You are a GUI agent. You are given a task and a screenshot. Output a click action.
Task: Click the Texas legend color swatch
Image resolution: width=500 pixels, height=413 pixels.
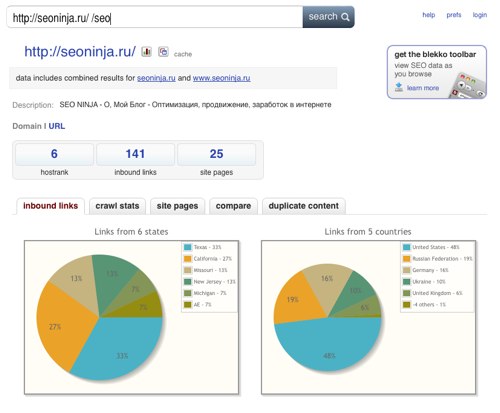pyautogui.click(x=188, y=247)
